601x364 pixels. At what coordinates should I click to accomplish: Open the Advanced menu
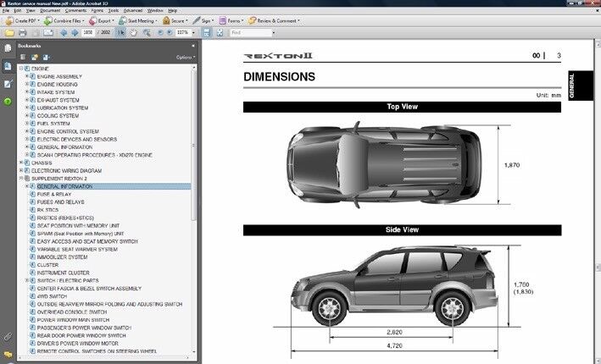click(132, 10)
